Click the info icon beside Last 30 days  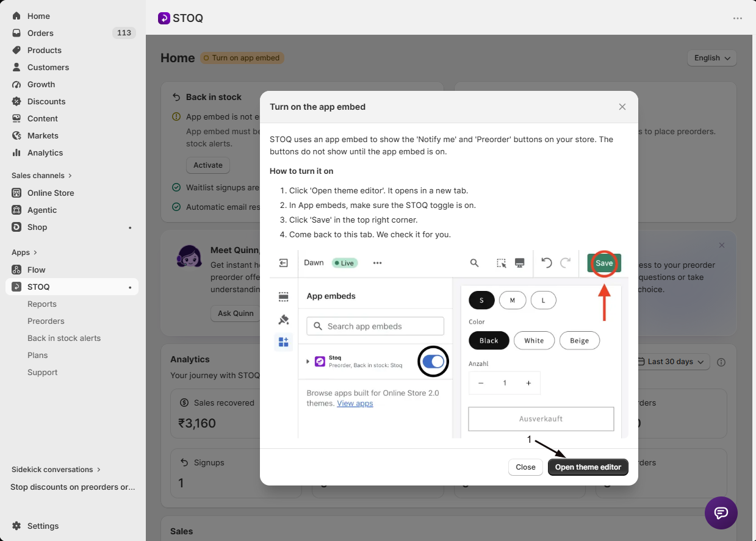[x=721, y=362]
